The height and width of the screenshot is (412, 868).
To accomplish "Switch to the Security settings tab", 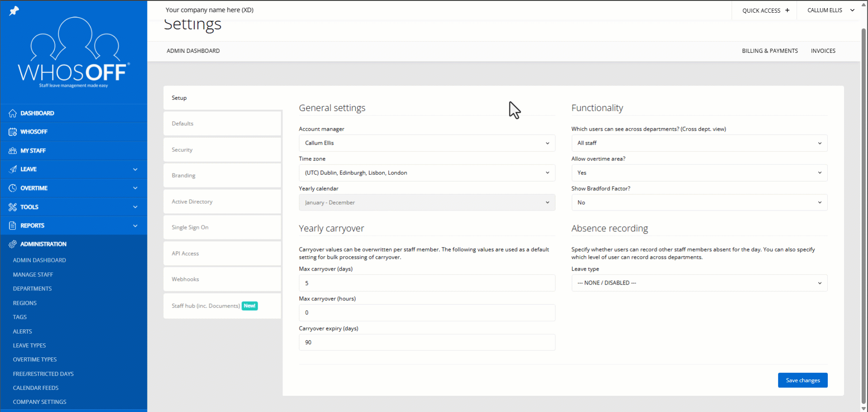I will (222, 150).
